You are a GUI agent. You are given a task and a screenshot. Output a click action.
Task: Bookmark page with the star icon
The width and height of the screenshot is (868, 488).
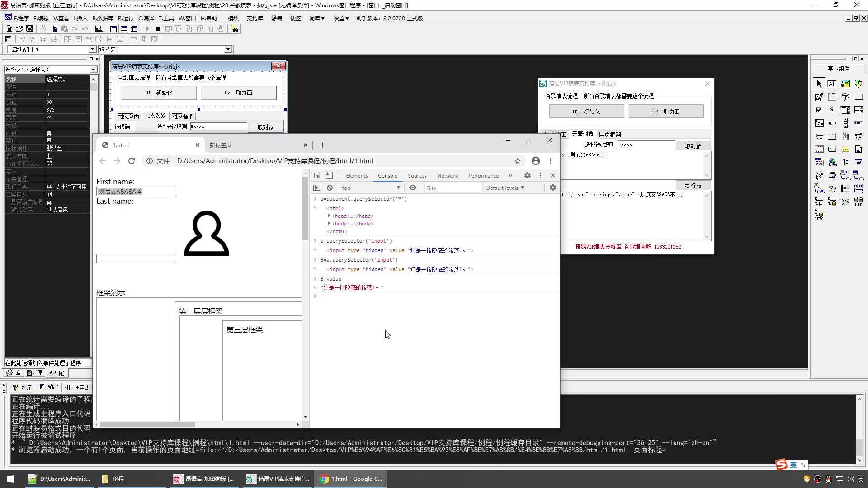click(x=518, y=161)
